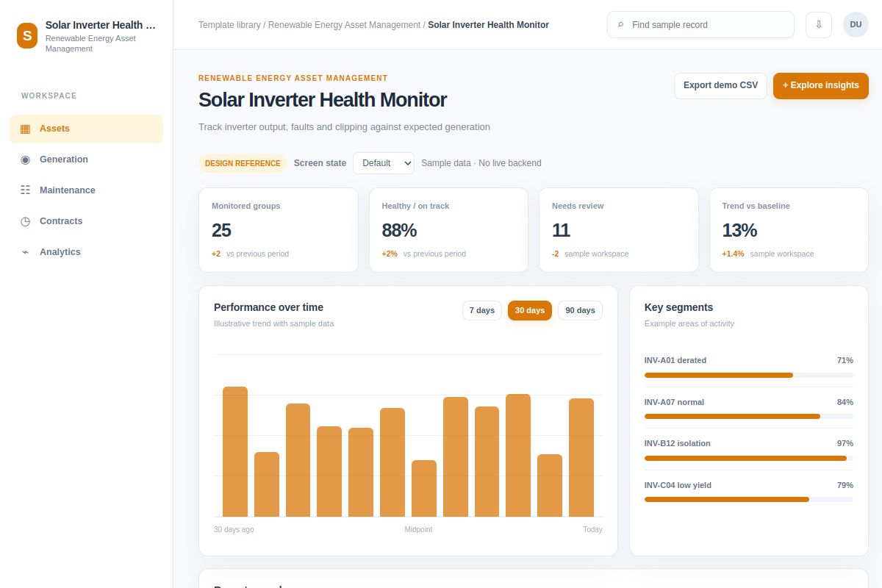Click the INV-B12 isolation progress bar
The width and height of the screenshot is (882, 588).
749,458
